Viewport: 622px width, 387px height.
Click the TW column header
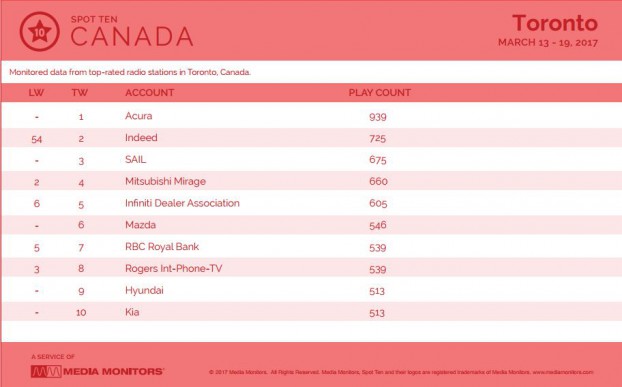(80, 93)
